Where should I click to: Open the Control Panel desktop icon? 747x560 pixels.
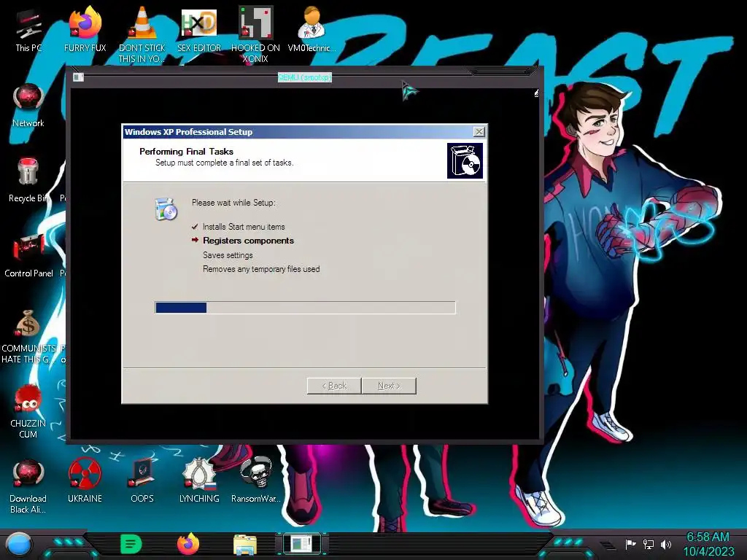click(28, 256)
